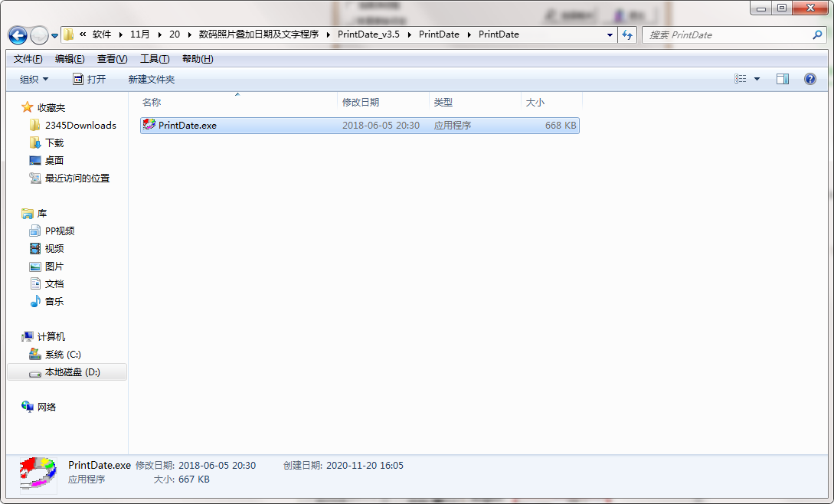Open the view options dropdown arrow
Screen dimensions: 834x504
(x=757, y=80)
